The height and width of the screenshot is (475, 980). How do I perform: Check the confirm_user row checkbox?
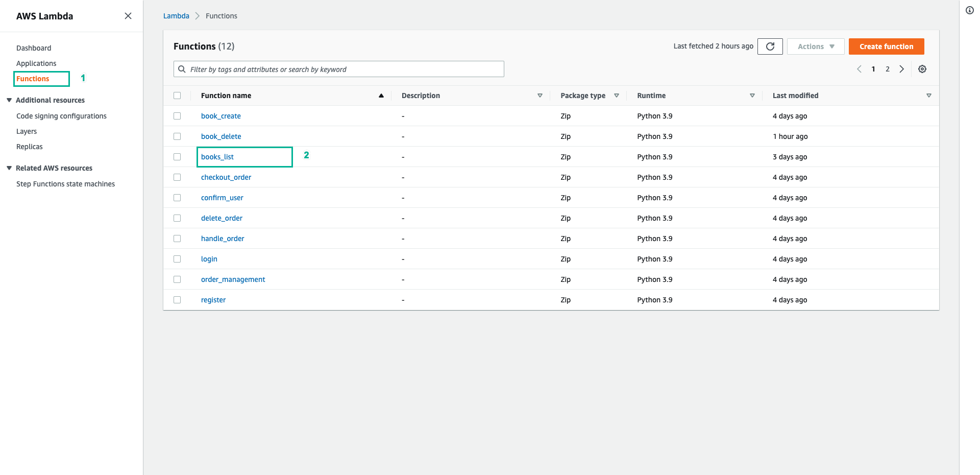tap(177, 198)
